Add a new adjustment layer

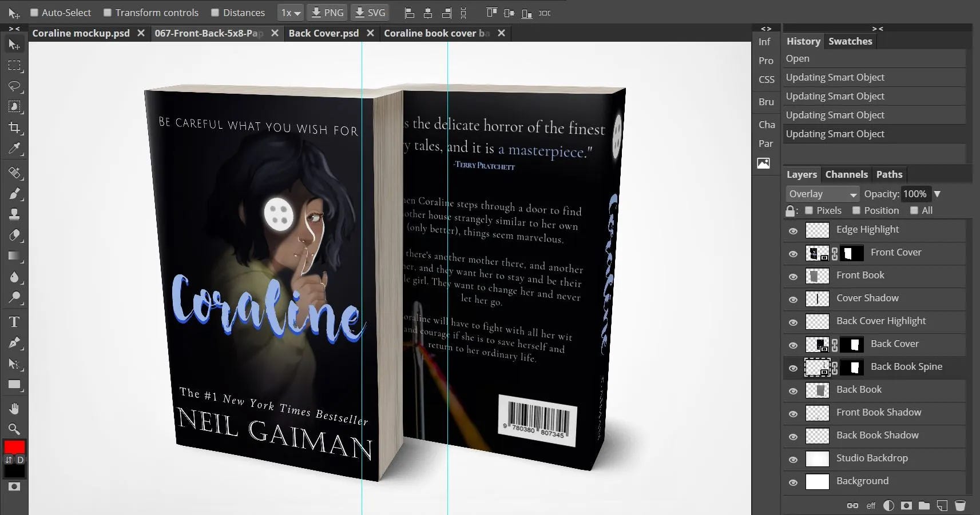coord(888,505)
